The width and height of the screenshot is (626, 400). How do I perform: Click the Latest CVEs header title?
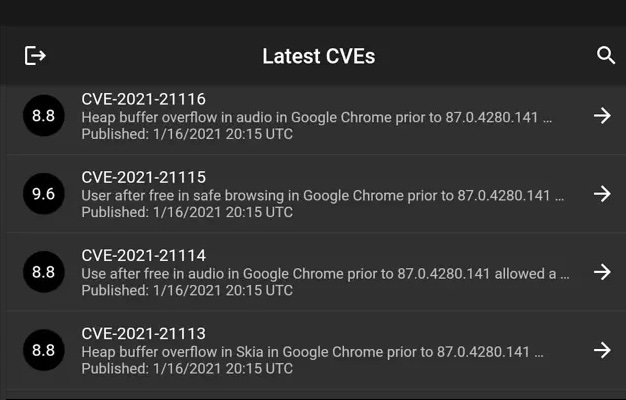[x=318, y=56]
